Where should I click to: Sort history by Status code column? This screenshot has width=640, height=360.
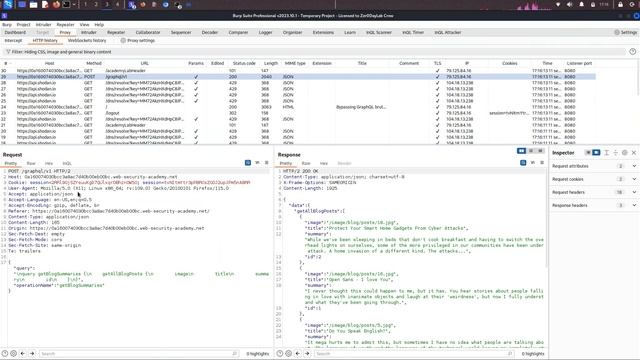244,63
